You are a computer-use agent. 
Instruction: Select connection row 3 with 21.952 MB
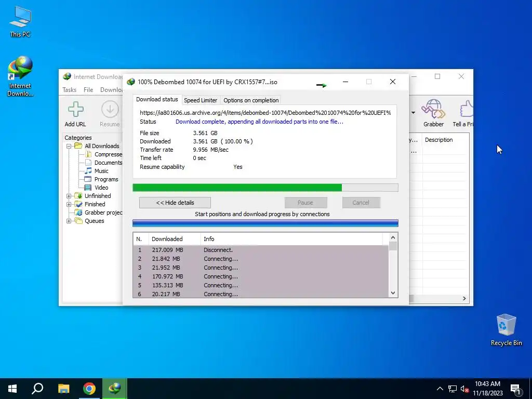pos(261,268)
